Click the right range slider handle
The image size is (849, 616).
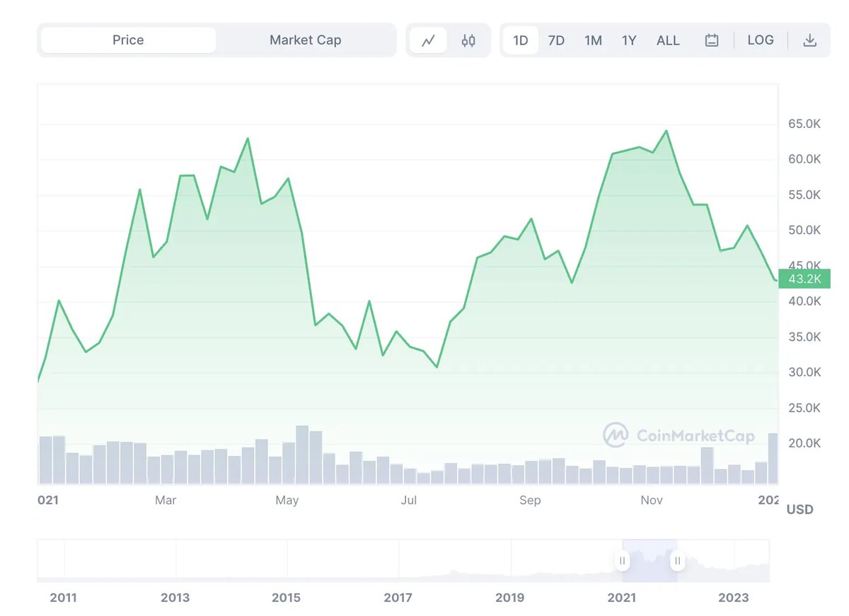pos(678,561)
